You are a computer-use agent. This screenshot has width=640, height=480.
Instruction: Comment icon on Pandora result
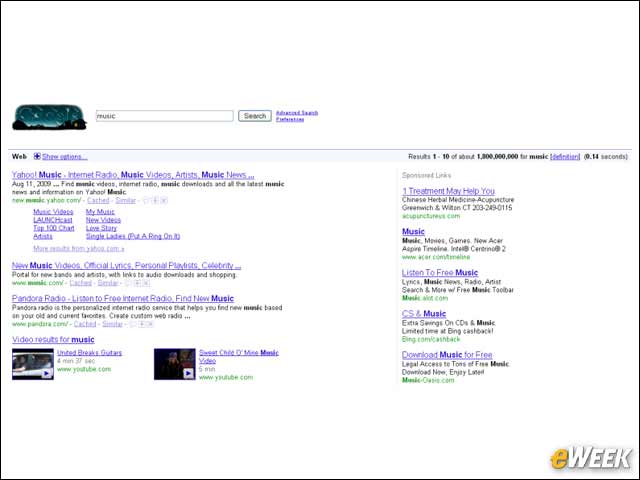[x=133, y=324]
